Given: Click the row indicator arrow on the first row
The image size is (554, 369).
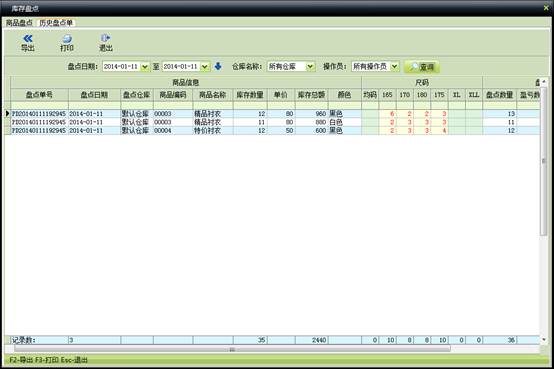Looking at the screenshot, I should pos(7,113).
